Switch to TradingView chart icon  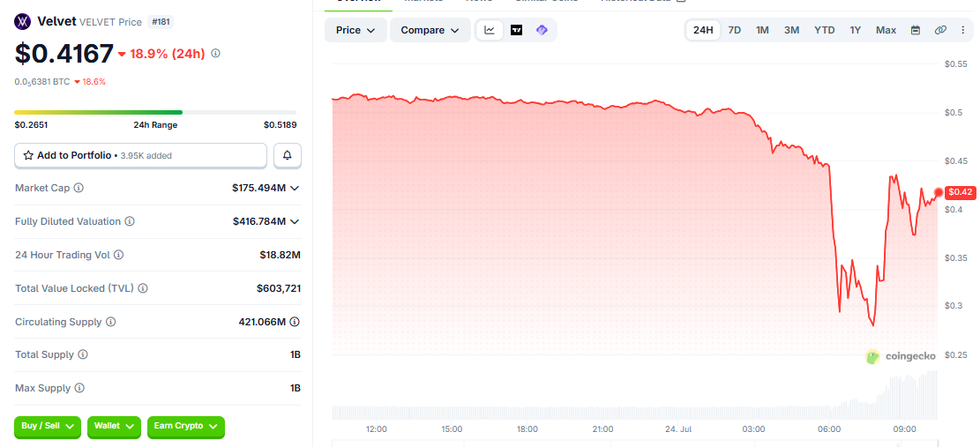(516, 30)
